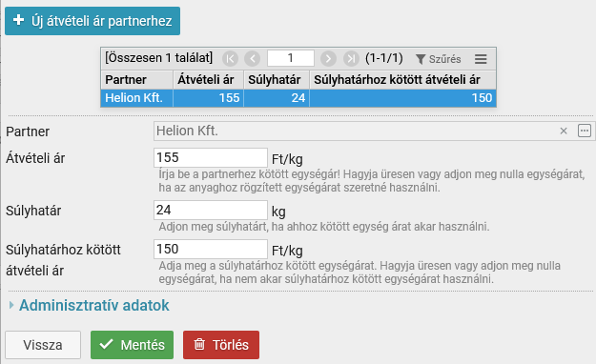
Task: Click the page number input field
Action: click(x=291, y=58)
